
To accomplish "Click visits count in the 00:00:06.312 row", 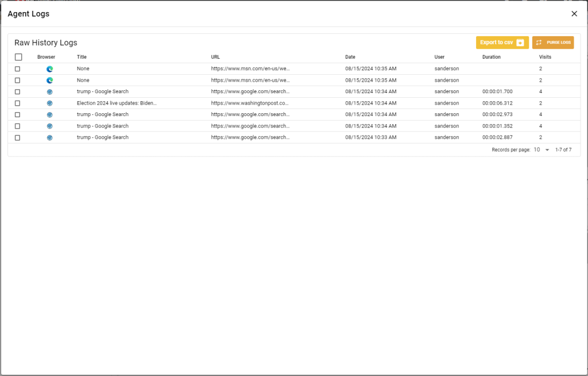I will (540, 103).
